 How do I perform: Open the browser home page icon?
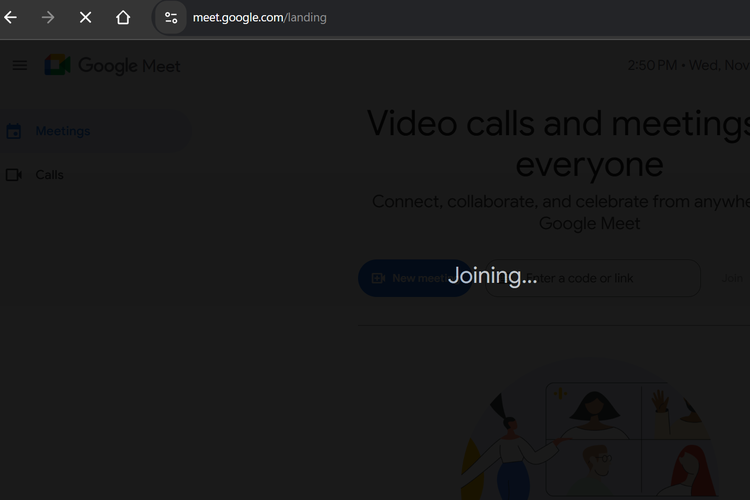123,18
